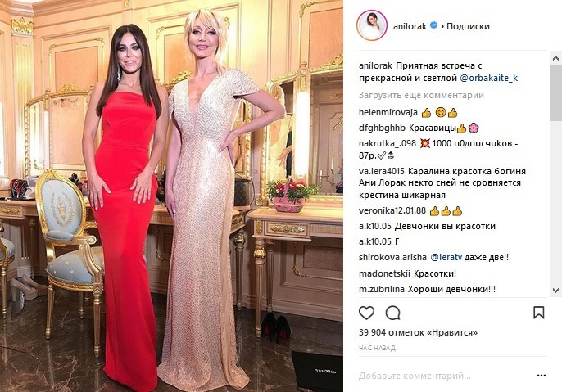Click the comments scrollbar thumb
The height and width of the screenshot is (392, 562).
(556, 92)
